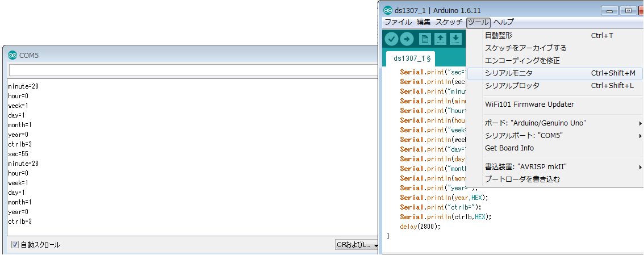Choose スケッチをアーカイブする

pos(555,48)
